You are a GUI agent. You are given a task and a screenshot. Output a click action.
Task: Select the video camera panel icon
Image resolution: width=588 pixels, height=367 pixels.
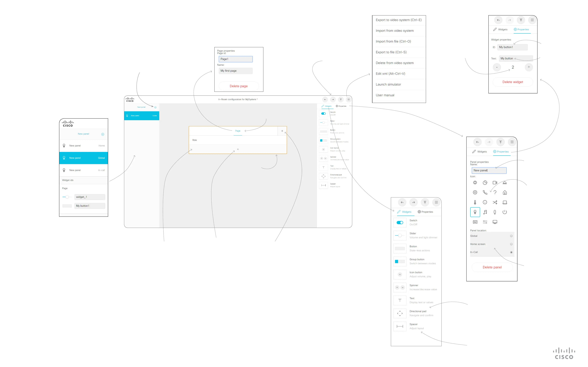(x=495, y=183)
